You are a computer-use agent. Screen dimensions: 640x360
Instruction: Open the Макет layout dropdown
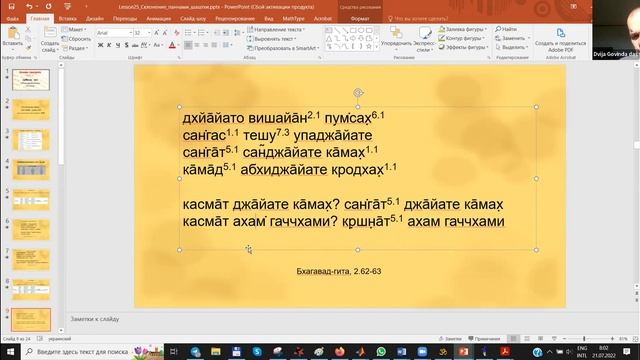click(x=73, y=29)
